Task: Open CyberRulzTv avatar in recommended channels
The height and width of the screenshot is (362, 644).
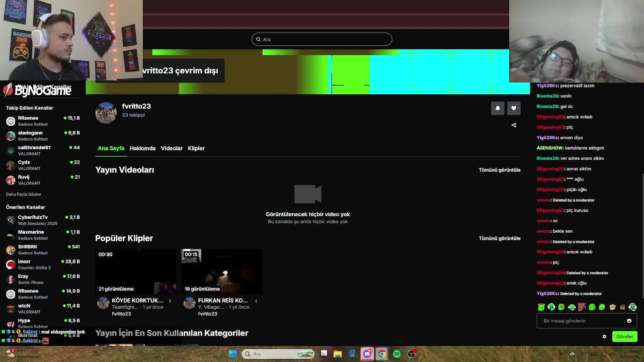Action: point(11,220)
